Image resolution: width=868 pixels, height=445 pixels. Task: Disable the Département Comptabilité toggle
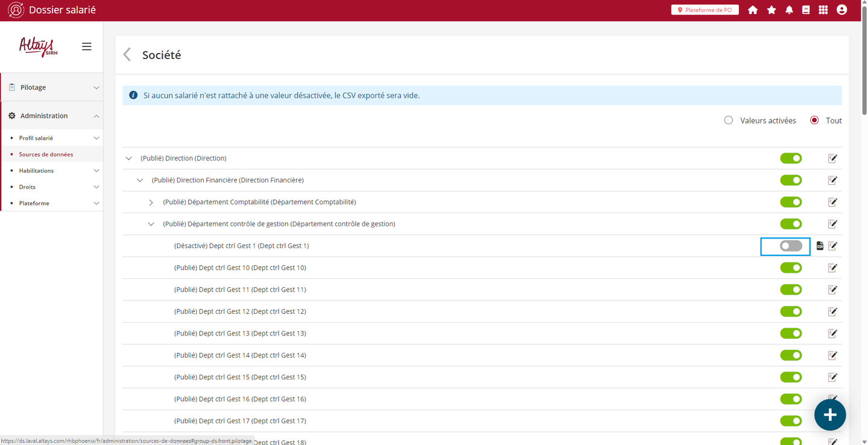[x=791, y=202]
